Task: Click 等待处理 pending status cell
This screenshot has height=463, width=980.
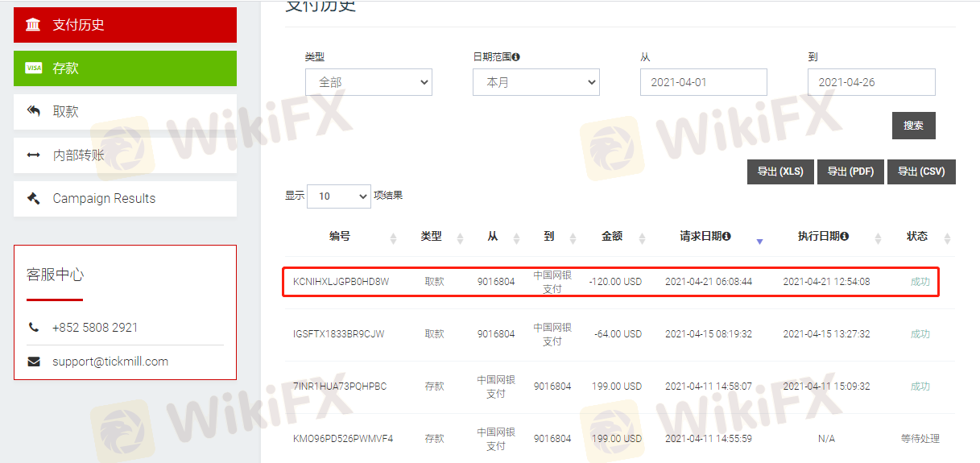Action: 920,439
